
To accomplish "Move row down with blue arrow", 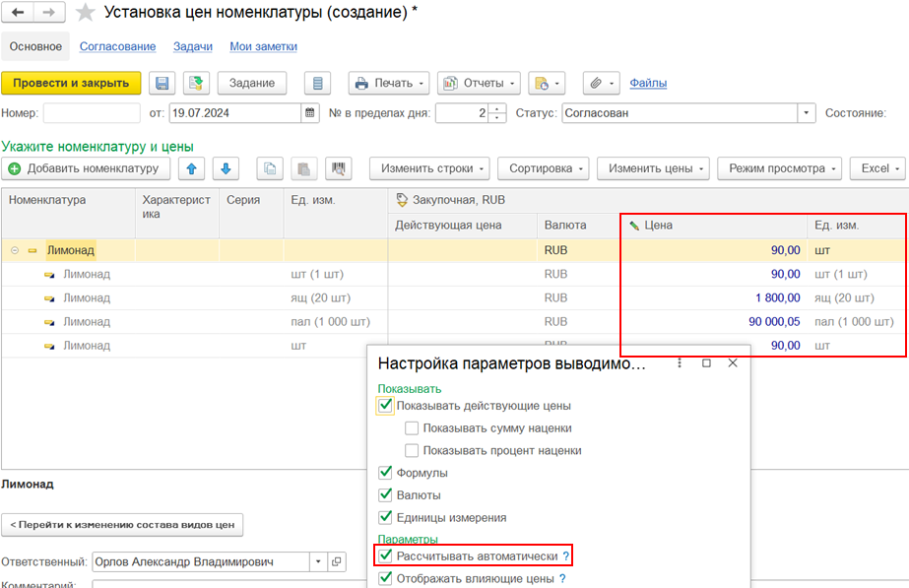I will (x=225, y=168).
